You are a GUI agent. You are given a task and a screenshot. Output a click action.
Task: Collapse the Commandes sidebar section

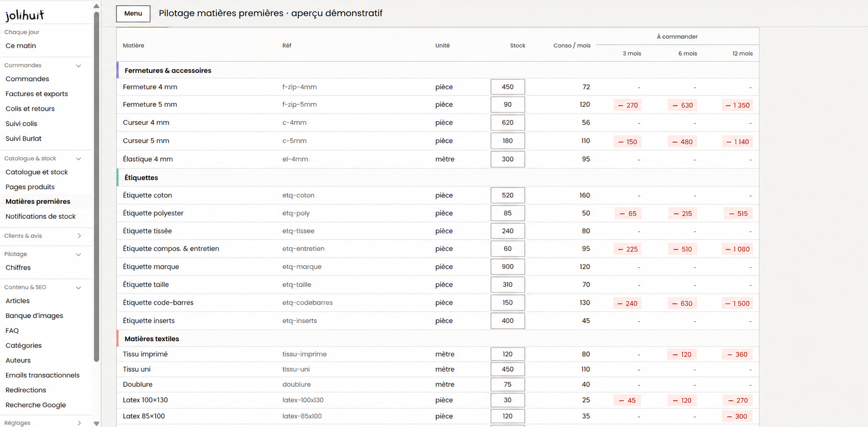pyautogui.click(x=78, y=66)
